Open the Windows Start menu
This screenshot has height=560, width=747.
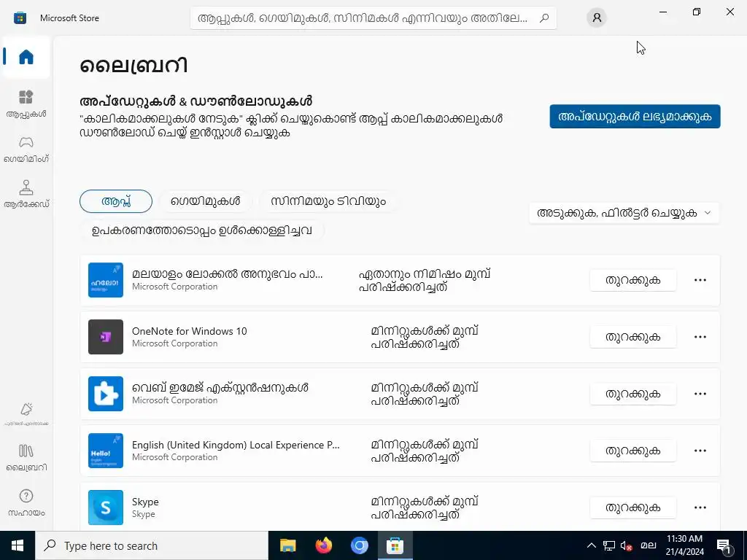tap(18, 545)
